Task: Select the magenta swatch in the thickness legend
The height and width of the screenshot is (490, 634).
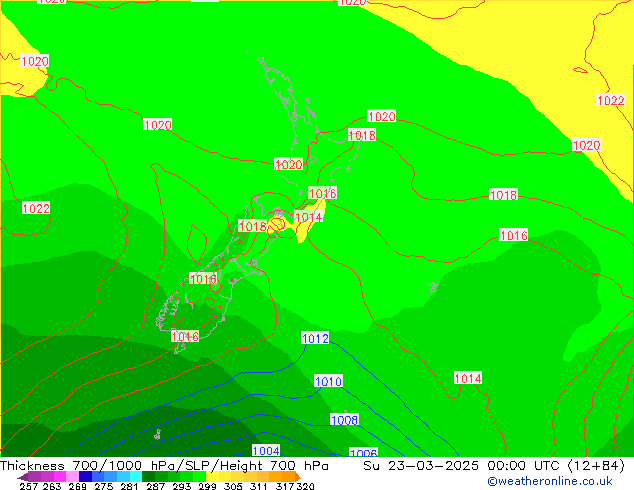Action: tap(60, 476)
